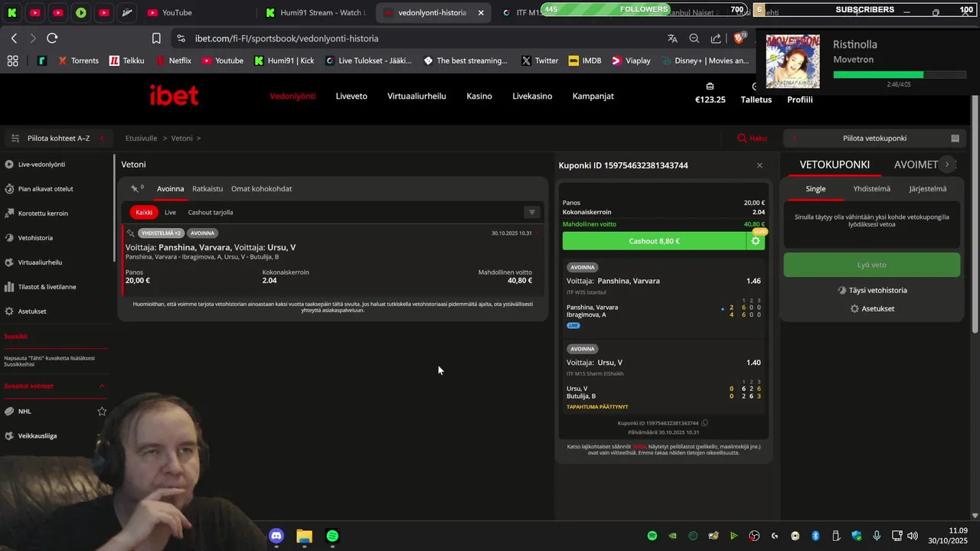Open the Kampanjat main menu item
The width and height of the screenshot is (980, 551).
coord(593,96)
